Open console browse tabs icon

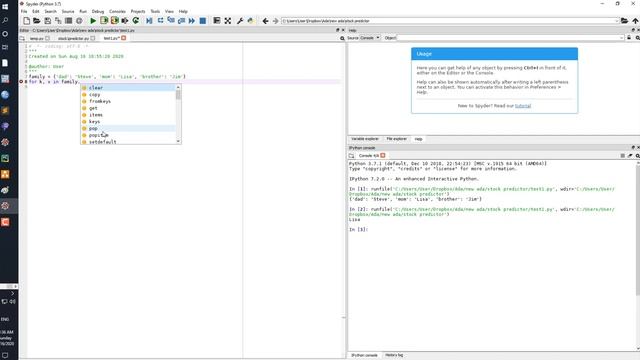click(351, 156)
